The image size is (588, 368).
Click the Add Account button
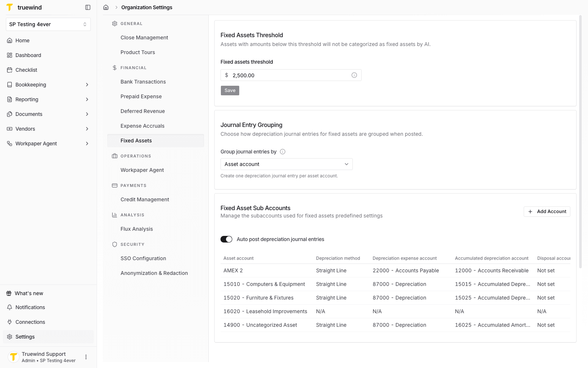tap(547, 212)
